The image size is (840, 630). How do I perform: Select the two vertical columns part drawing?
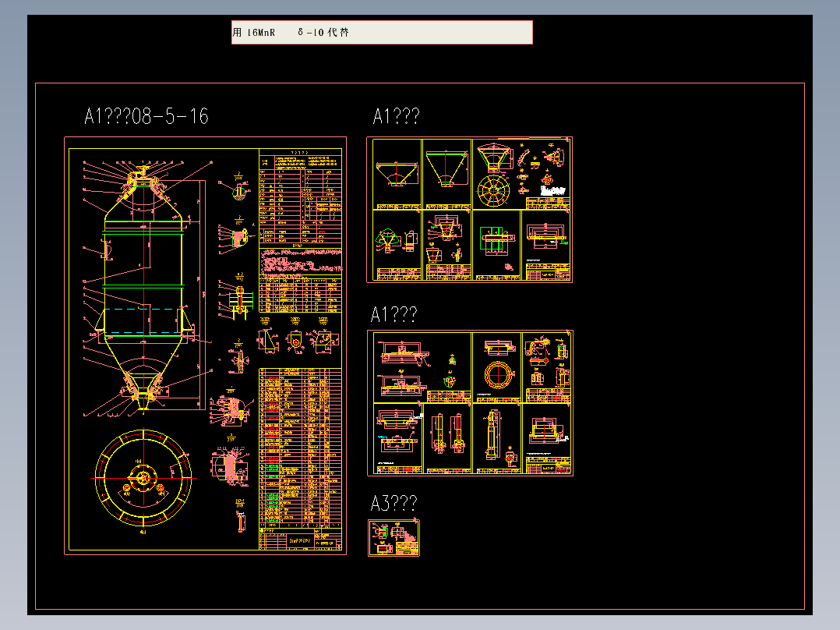tap(447, 434)
